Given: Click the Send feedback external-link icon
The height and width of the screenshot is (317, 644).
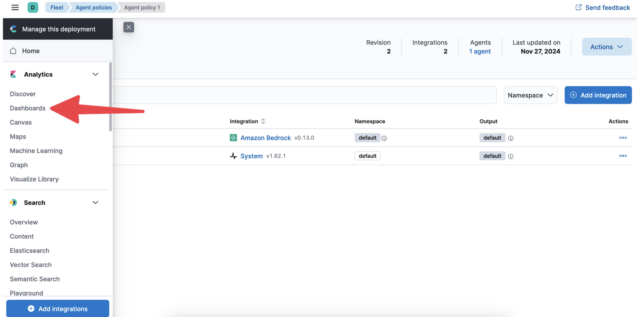Looking at the screenshot, I should [x=579, y=7].
